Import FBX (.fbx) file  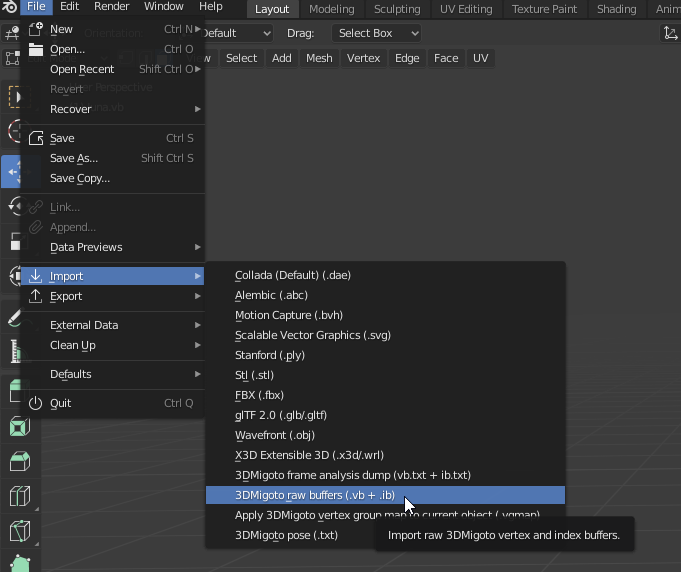point(385,395)
